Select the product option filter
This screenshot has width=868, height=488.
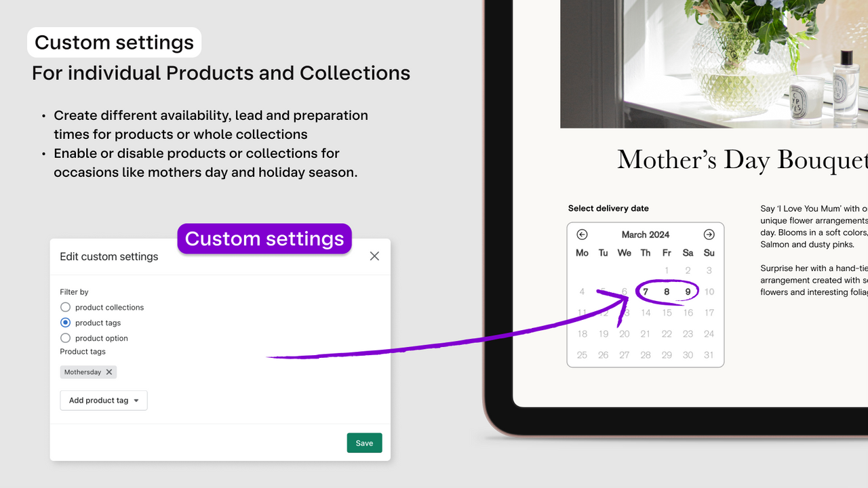[x=65, y=338]
